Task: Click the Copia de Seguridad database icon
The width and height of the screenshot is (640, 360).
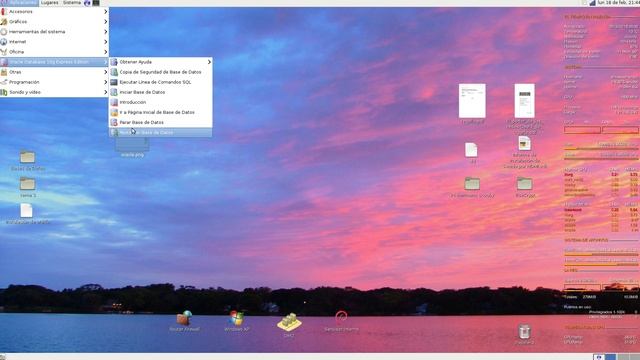Action: pyautogui.click(x=114, y=72)
